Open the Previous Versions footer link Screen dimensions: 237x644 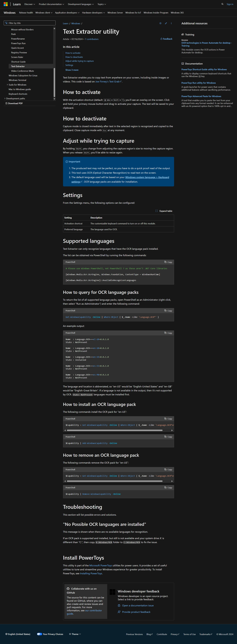pos(134,634)
